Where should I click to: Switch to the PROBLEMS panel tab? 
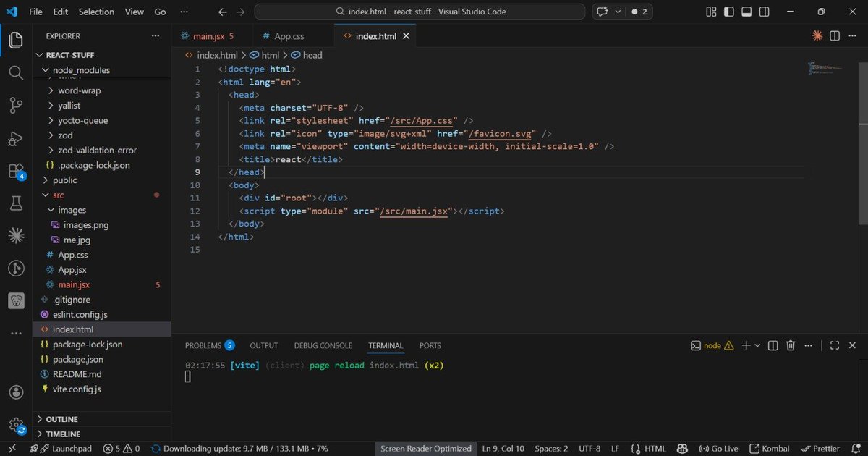(209, 346)
